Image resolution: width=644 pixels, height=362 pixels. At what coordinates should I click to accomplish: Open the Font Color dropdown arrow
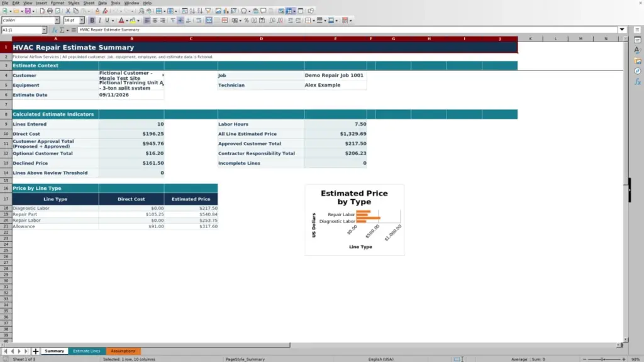click(x=126, y=21)
